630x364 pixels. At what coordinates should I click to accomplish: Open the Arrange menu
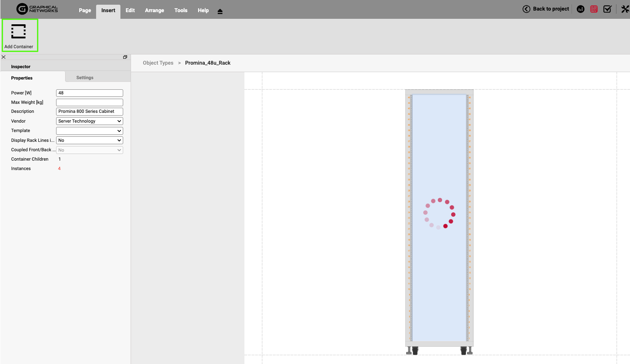coord(154,11)
